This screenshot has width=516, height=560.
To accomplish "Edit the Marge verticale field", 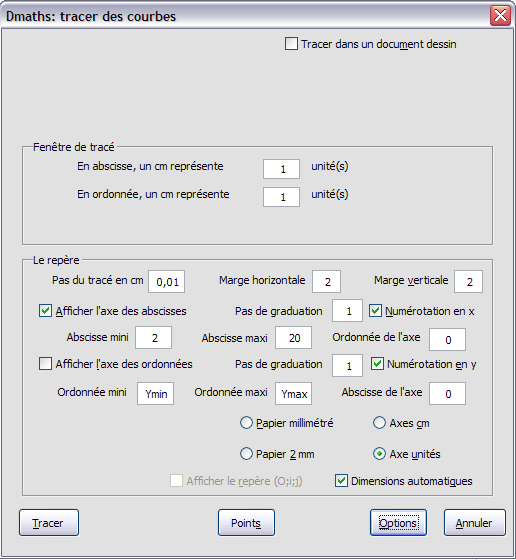I will [x=469, y=282].
